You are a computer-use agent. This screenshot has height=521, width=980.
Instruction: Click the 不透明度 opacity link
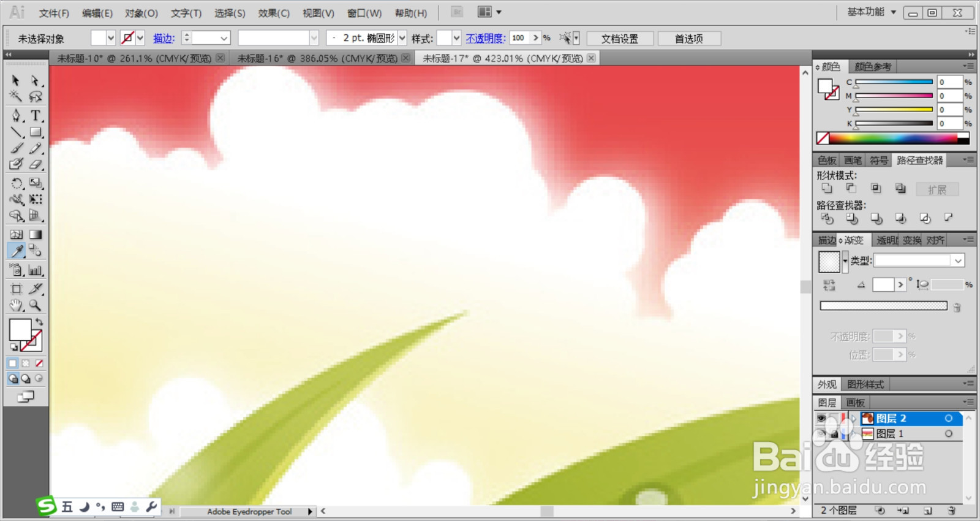pyautogui.click(x=486, y=38)
